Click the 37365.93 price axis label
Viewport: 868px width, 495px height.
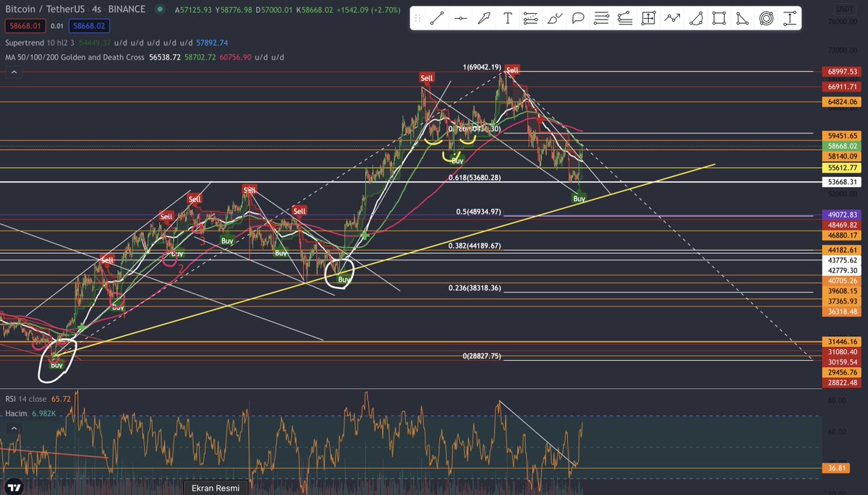843,301
